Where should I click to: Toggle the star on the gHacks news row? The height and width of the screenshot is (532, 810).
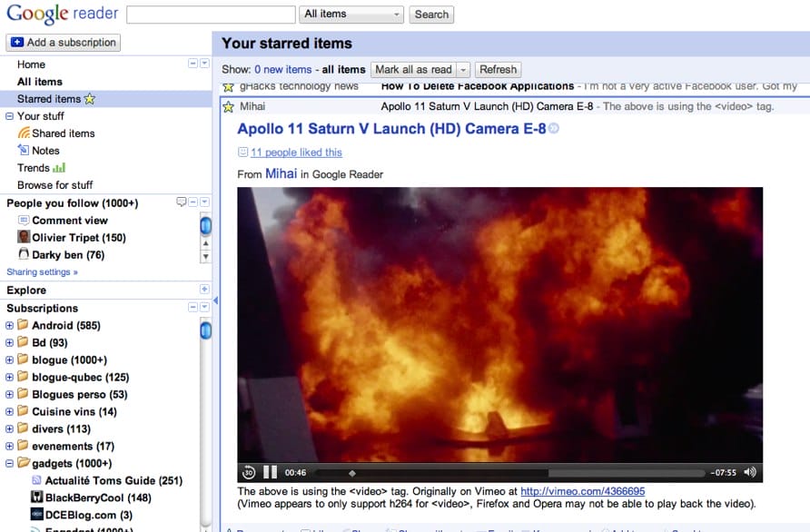[x=227, y=86]
